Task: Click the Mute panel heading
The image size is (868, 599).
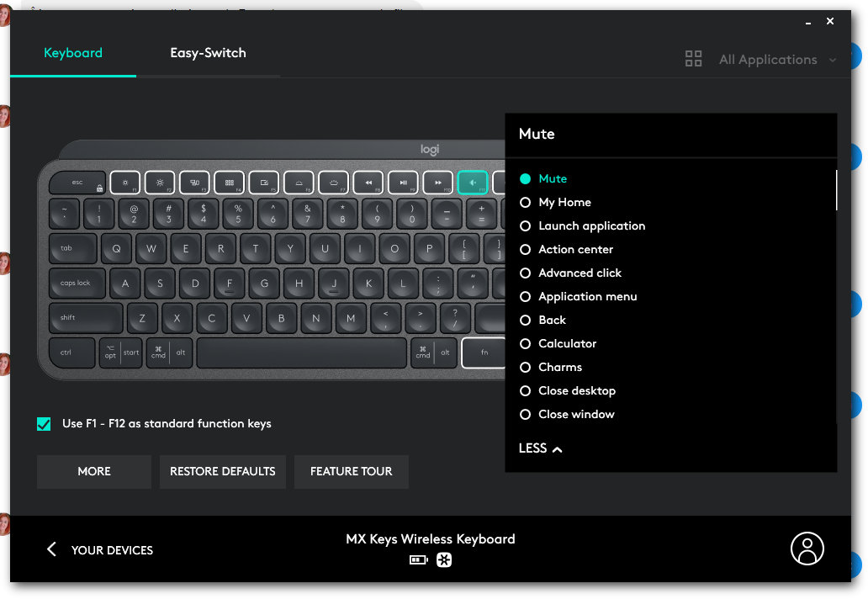Action: (537, 134)
